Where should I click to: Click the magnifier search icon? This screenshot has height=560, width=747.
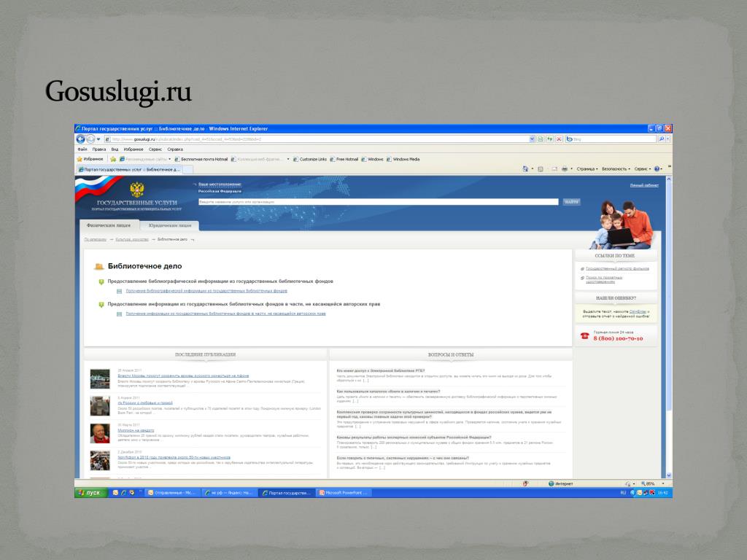[x=661, y=139]
